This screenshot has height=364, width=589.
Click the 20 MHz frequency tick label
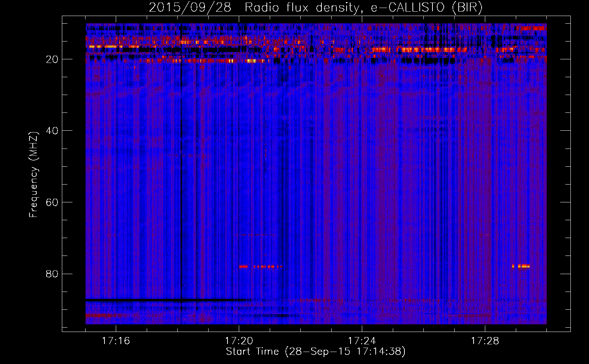pyautogui.click(x=52, y=59)
